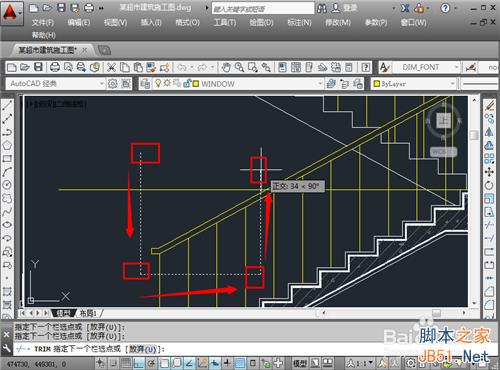Click the horizontal scrollbar thumb
500x370 pixels.
(436, 313)
